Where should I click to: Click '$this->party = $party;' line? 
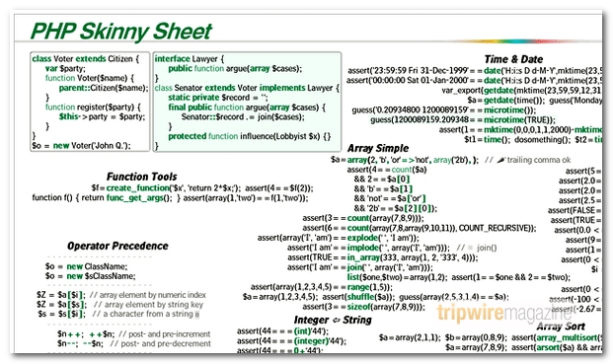point(102,116)
